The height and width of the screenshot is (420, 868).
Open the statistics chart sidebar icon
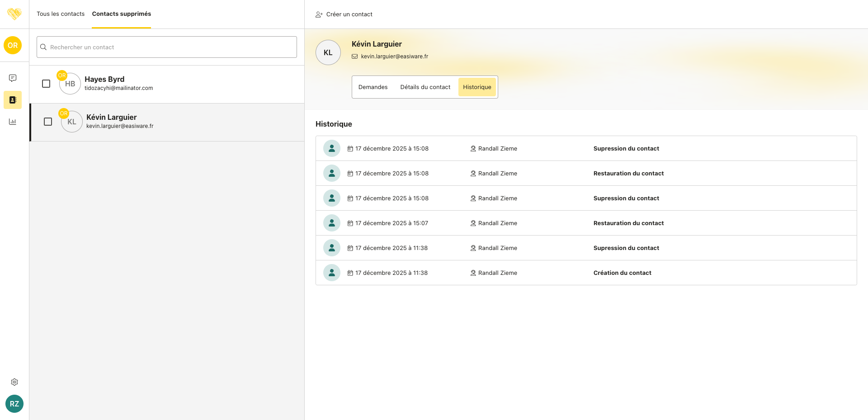click(x=13, y=122)
